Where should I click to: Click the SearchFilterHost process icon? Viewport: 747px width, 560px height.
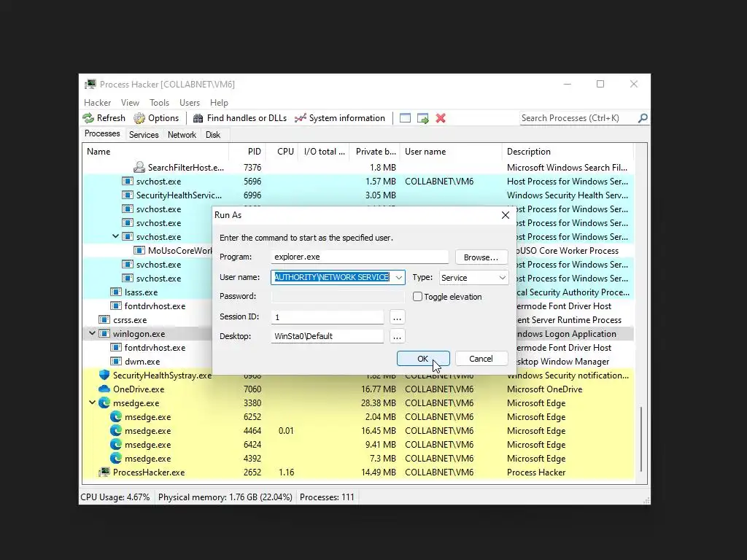pyautogui.click(x=139, y=167)
